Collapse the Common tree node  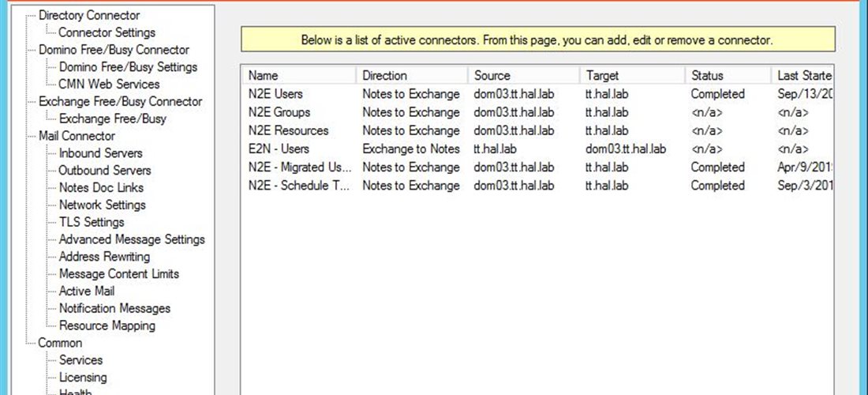pos(60,343)
